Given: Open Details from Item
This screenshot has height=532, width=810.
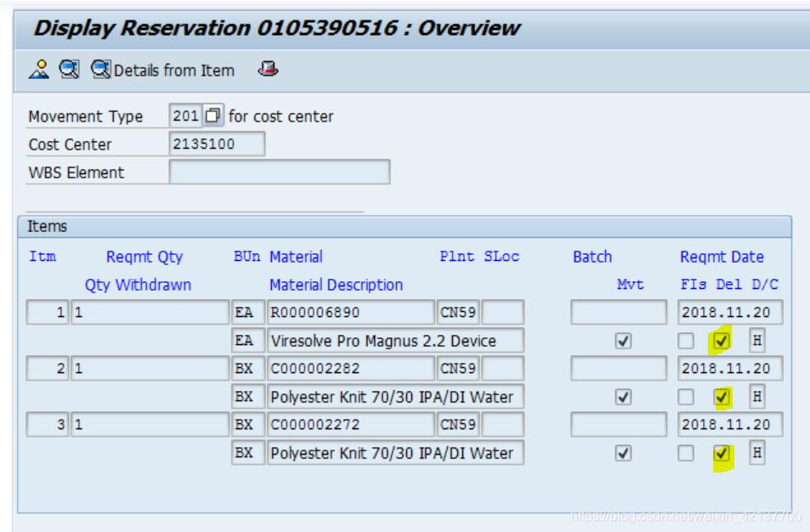Looking at the screenshot, I should pos(162,70).
